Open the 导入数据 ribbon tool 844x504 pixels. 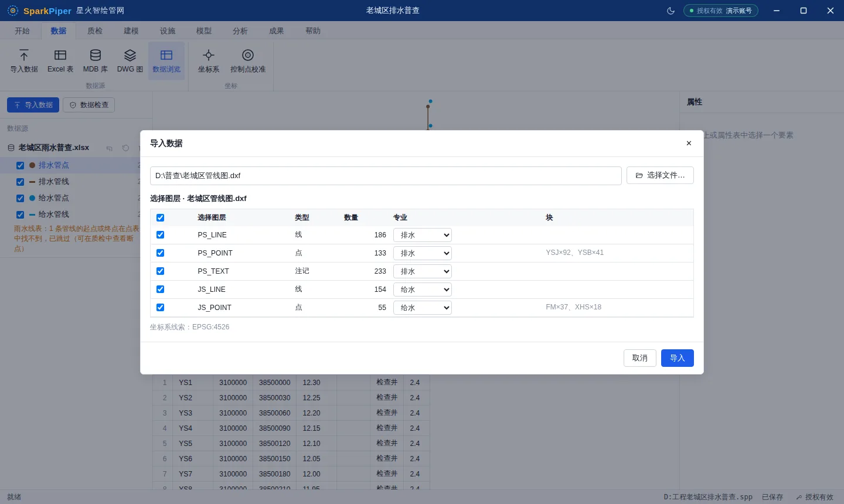pyautogui.click(x=24, y=61)
